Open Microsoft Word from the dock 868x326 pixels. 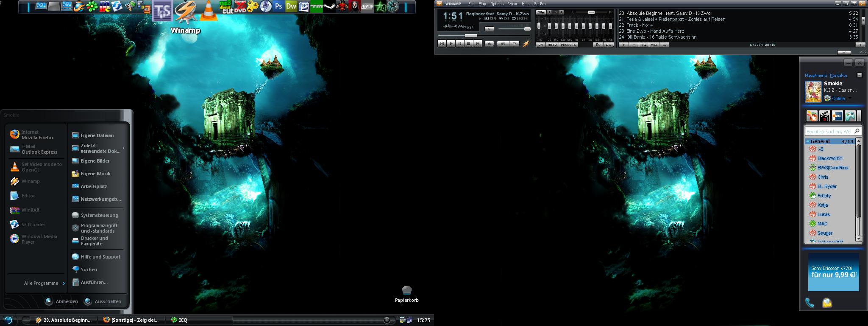point(304,6)
